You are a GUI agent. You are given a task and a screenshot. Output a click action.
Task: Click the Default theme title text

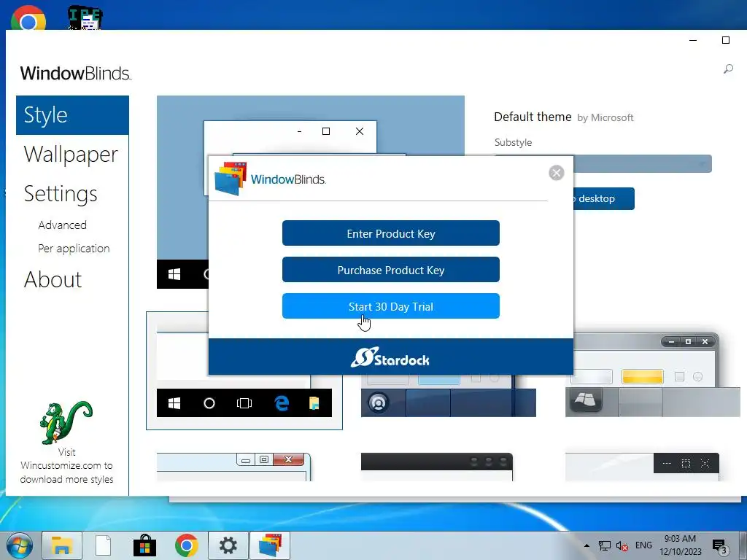[x=533, y=117]
